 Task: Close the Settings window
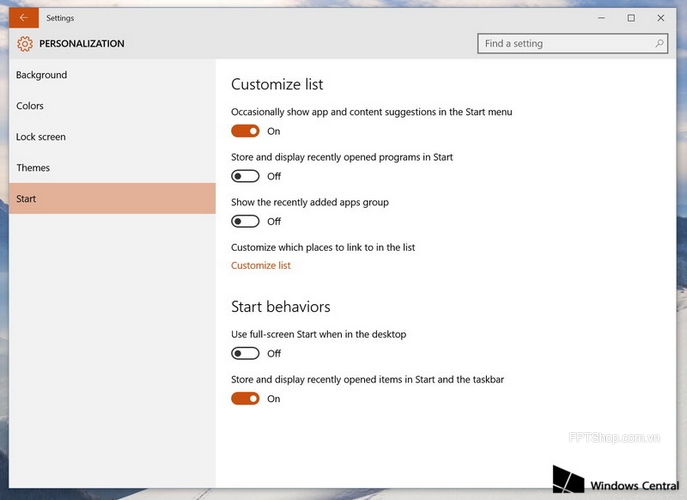click(x=661, y=18)
